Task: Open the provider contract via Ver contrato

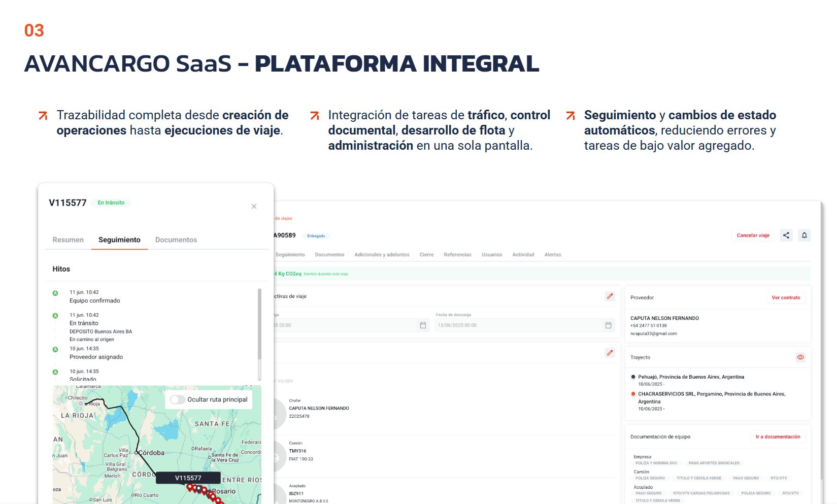Action: (x=786, y=297)
